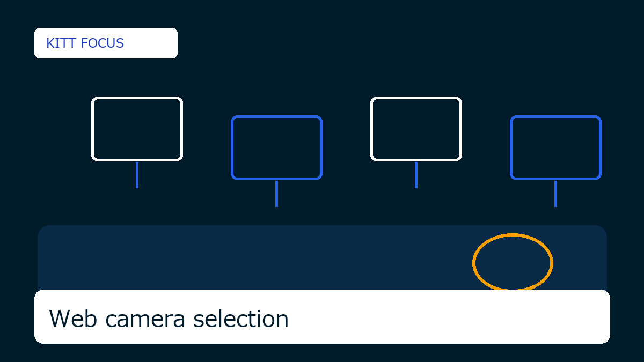Open the Web camera selection bar

322,316
